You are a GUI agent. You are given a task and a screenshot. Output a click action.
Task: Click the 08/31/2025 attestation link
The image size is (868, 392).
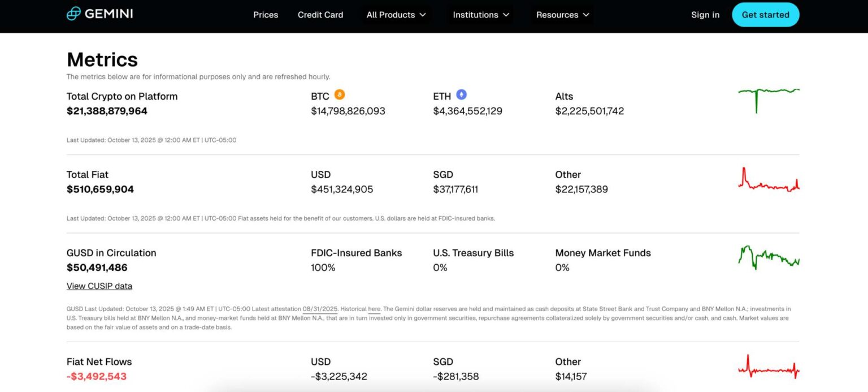pos(321,309)
